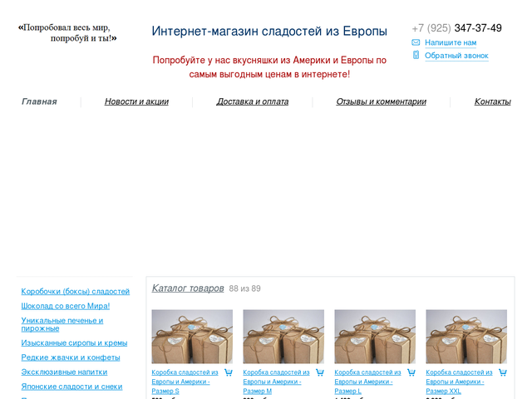
Task: Open category Уникальные печенье и пирожные
Action: (x=62, y=324)
